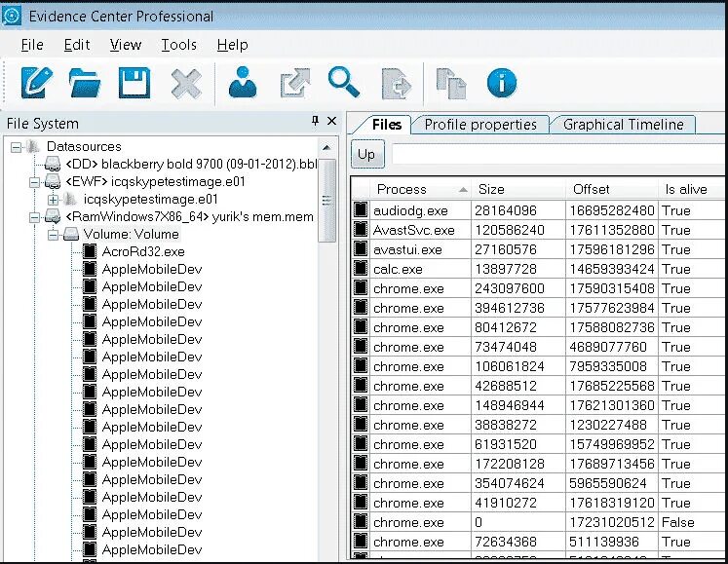Open the Tools menu

click(178, 45)
